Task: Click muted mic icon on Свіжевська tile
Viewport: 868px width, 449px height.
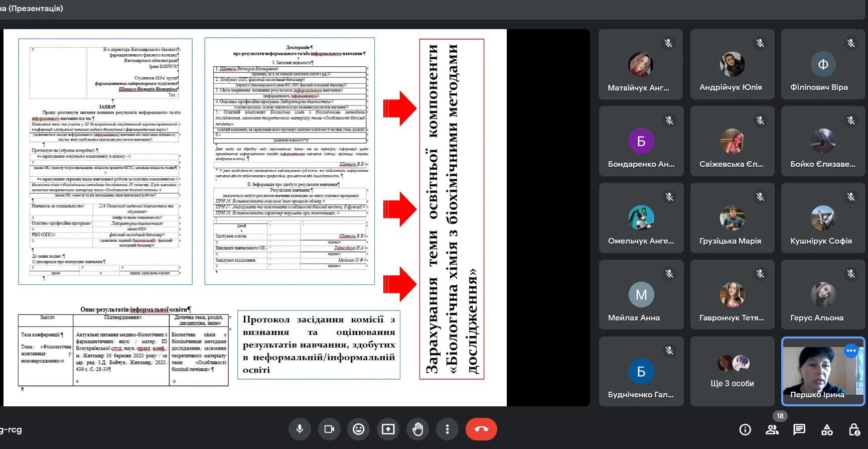Action: point(760,121)
